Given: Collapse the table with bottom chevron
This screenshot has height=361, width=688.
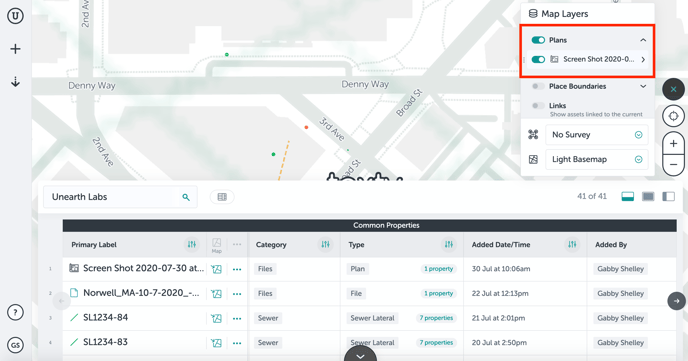Looking at the screenshot, I should point(360,355).
